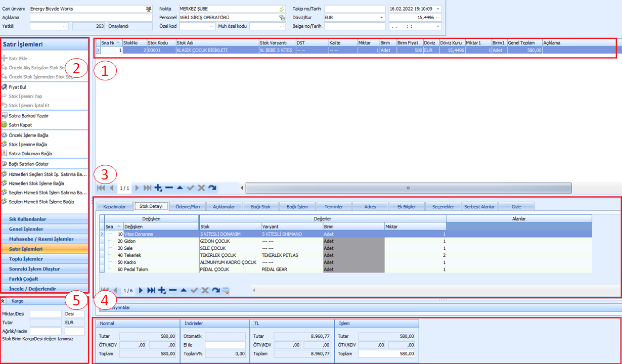Click the horizontal scrollbar of the upper grid
The image size is (622, 364).
(408, 188)
